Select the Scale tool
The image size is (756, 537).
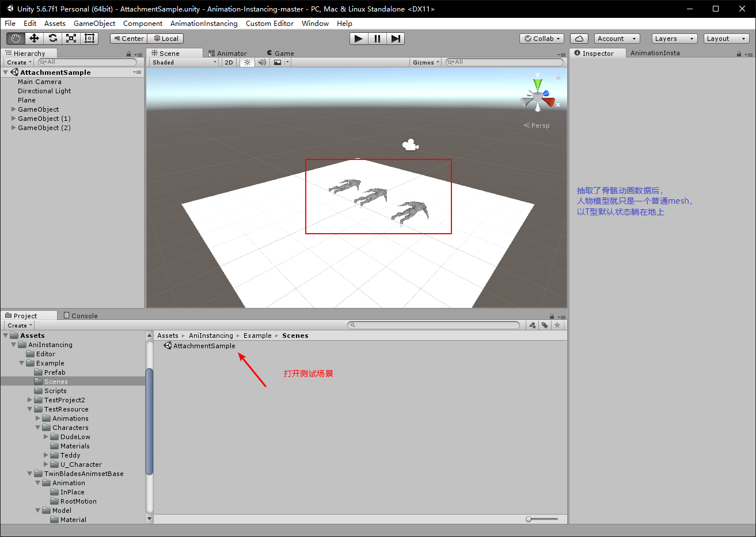tap(70, 39)
